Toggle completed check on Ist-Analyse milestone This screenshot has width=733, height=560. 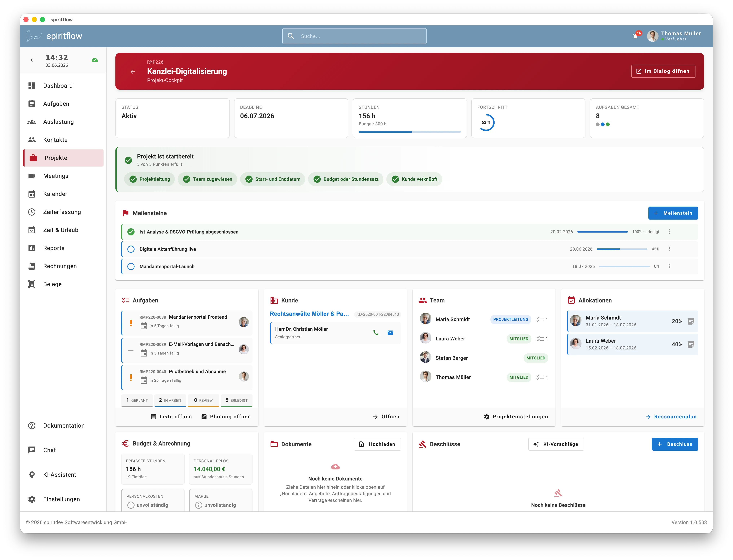click(131, 232)
